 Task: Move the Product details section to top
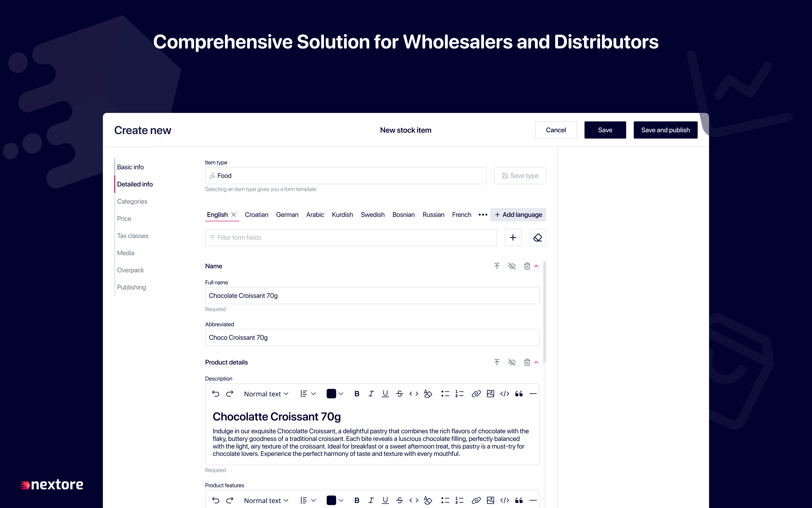497,362
